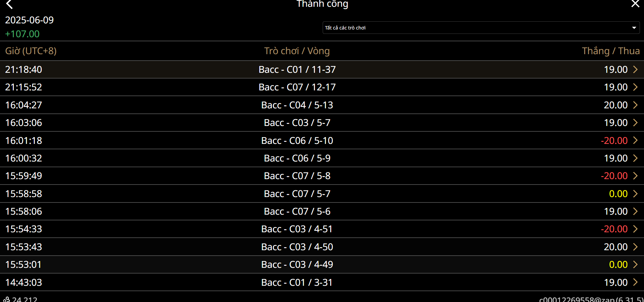
Task: Expand details arrow for the 21:18:40 round
Action: click(635, 69)
